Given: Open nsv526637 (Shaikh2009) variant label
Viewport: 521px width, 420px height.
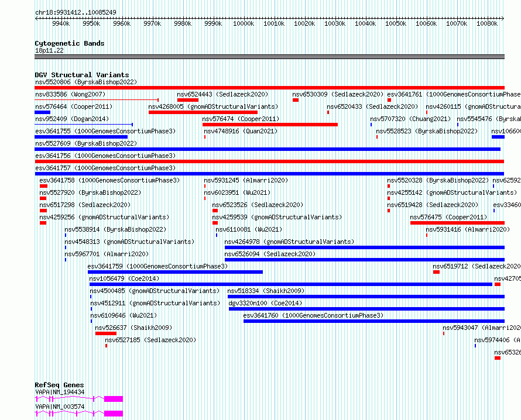Looking at the screenshot, I should [x=133, y=328].
